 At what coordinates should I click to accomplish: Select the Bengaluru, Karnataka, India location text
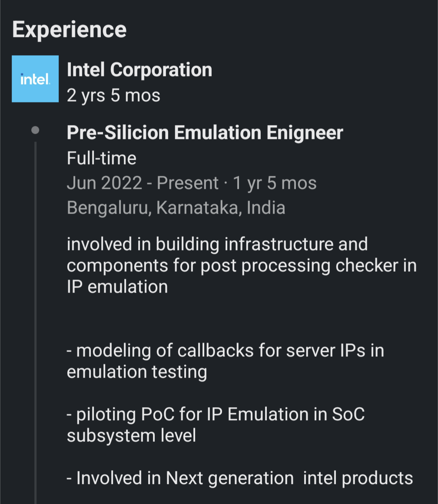(176, 208)
